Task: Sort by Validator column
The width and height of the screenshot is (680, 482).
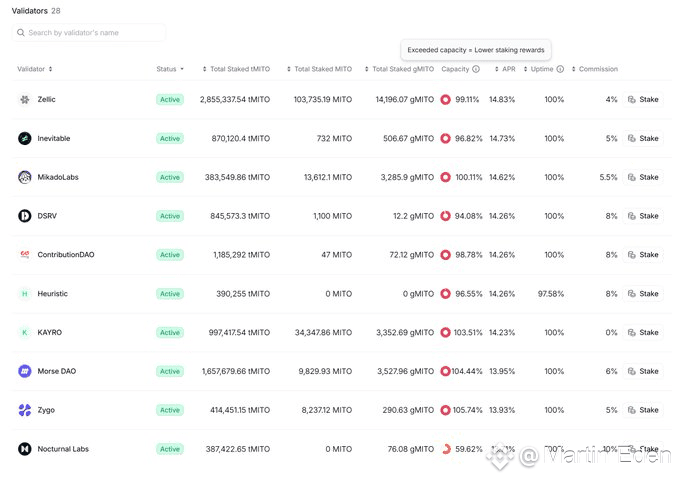Action: tap(36, 69)
